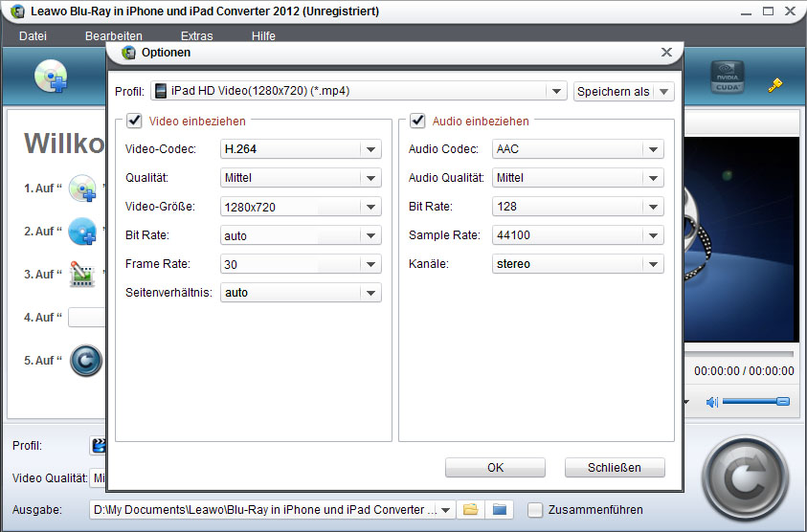Open the video Bit Rate auto dropdown
This screenshot has width=807, height=532.
[301, 235]
